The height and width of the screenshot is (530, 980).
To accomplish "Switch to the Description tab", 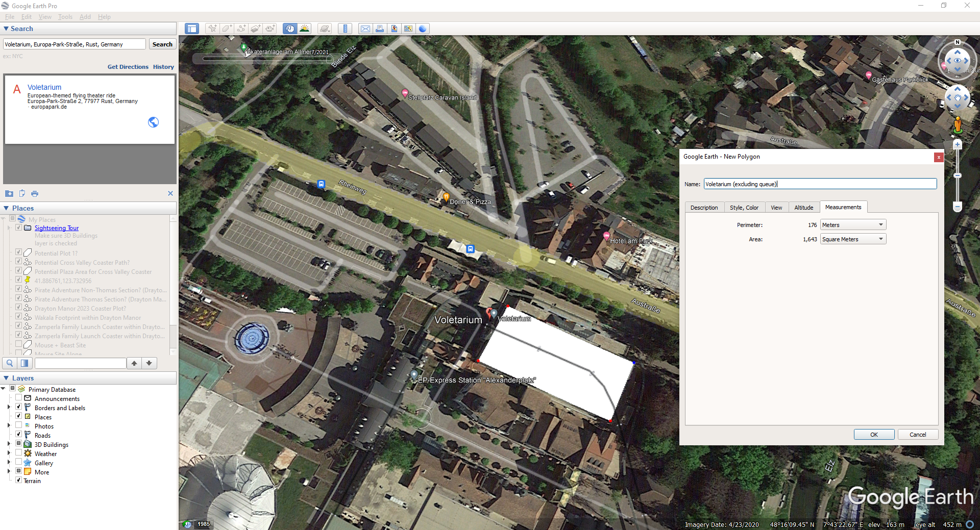I will [704, 208].
